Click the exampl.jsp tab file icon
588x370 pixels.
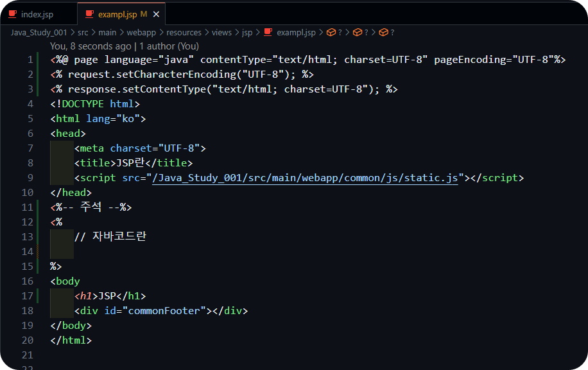click(90, 14)
